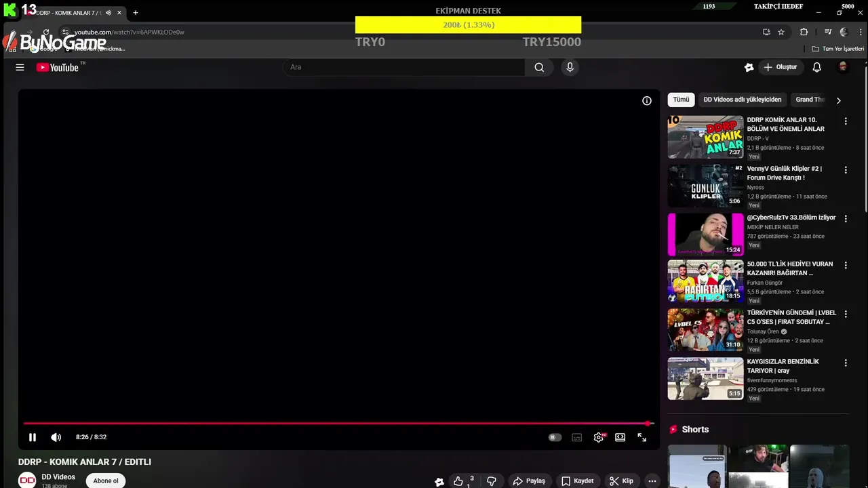Select the Tümü filter chip
868x488 pixels.
[681, 100]
